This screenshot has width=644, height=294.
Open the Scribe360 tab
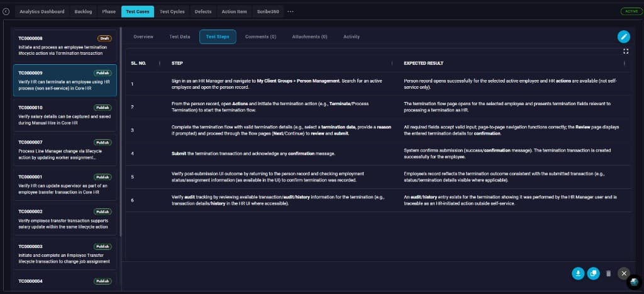click(268, 11)
